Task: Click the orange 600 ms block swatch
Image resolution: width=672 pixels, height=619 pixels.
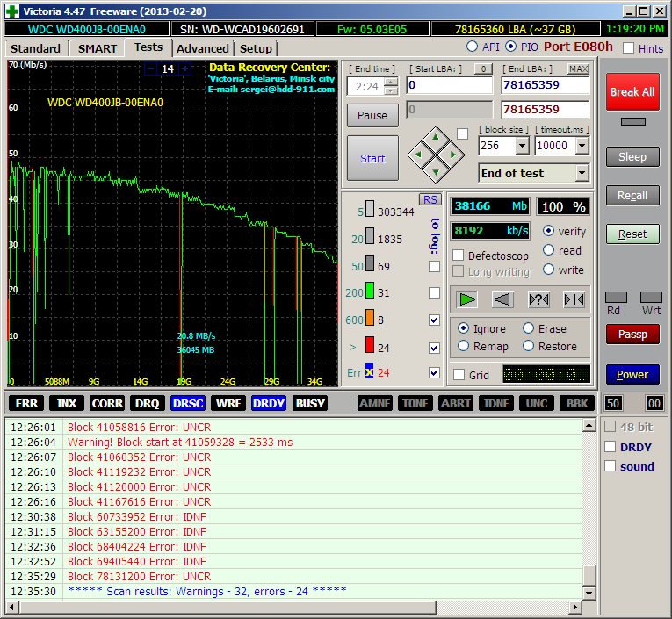Action: pos(370,318)
